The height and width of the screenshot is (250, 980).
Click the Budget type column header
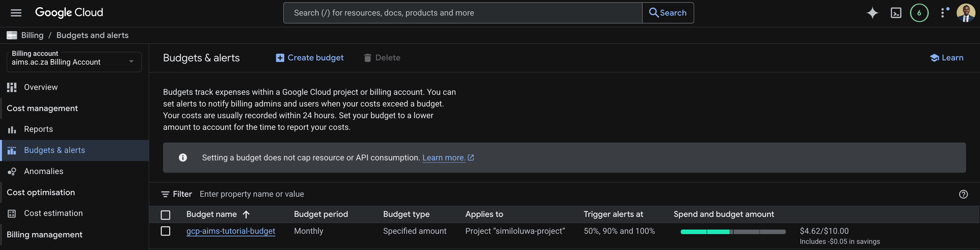click(x=406, y=215)
